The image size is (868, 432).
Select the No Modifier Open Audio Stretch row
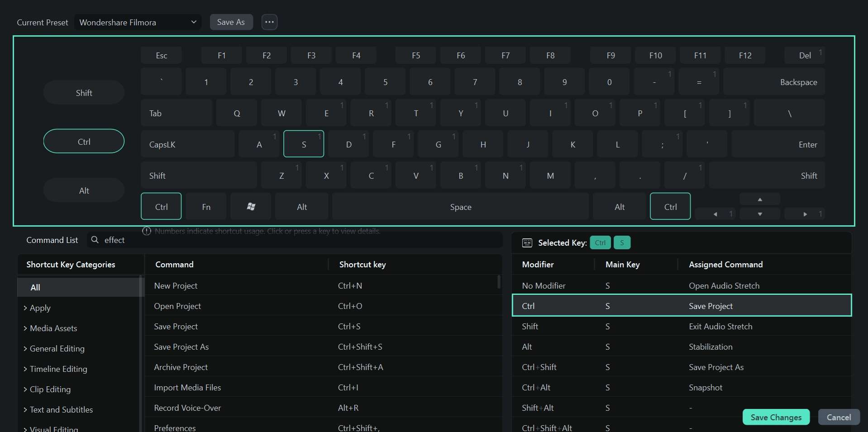click(682, 285)
